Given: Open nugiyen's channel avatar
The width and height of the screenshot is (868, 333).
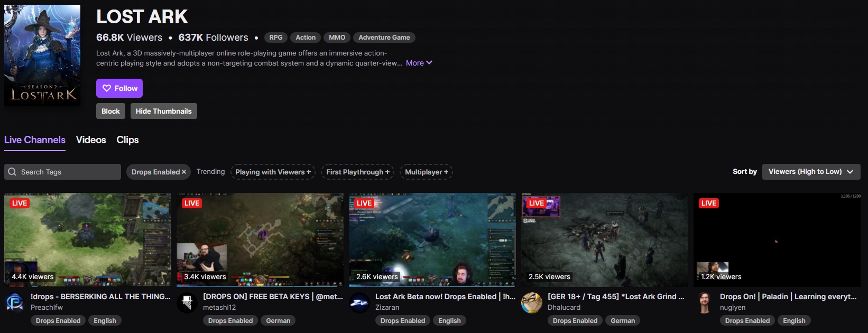Looking at the screenshot, I should tap(704, 302).
